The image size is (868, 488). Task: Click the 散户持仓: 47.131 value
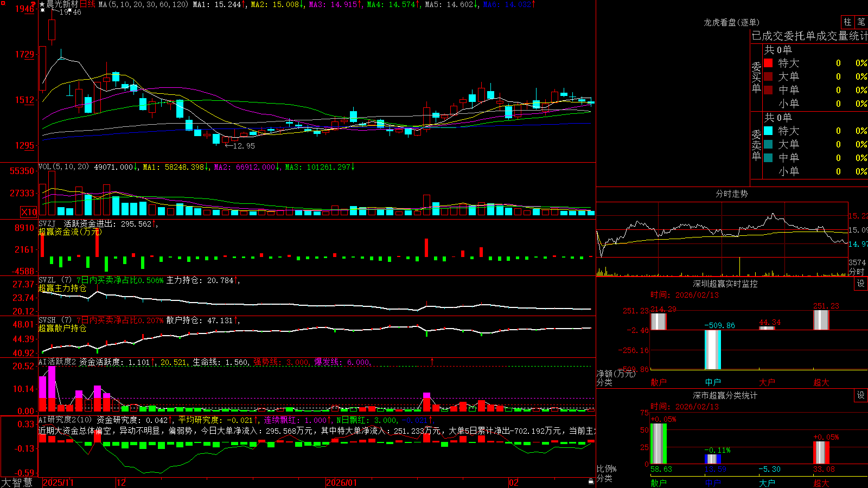[200, 320]
